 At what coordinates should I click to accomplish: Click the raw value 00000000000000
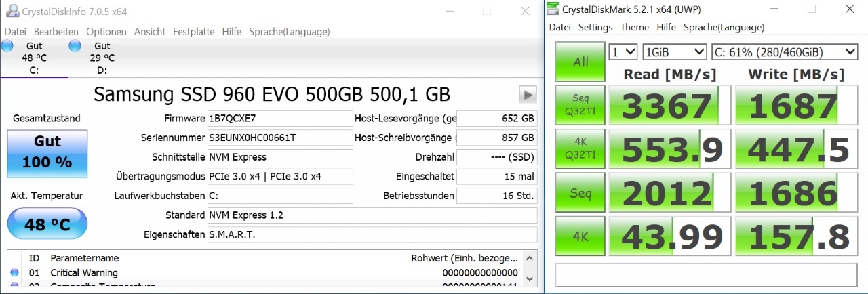pyautogui.click(x=480, y=273)
